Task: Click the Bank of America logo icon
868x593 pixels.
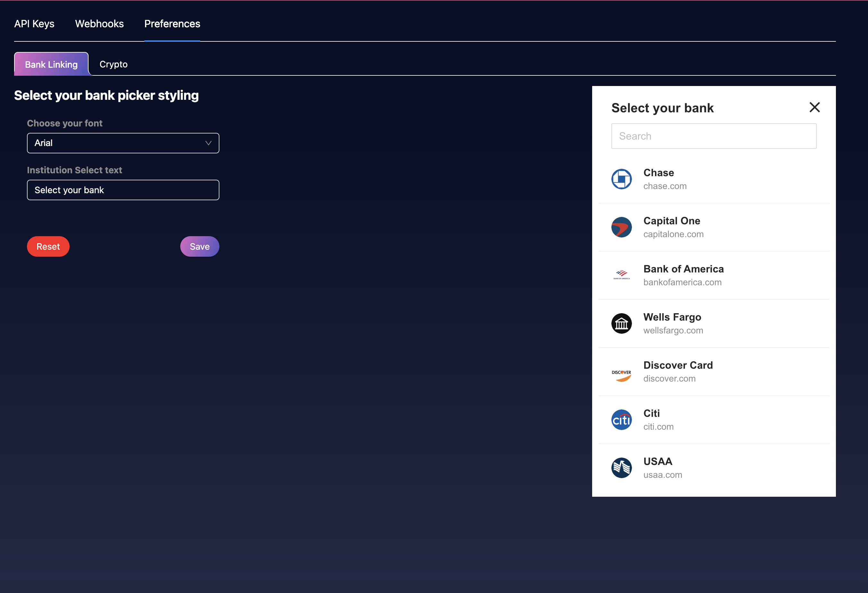Action: 621,275
